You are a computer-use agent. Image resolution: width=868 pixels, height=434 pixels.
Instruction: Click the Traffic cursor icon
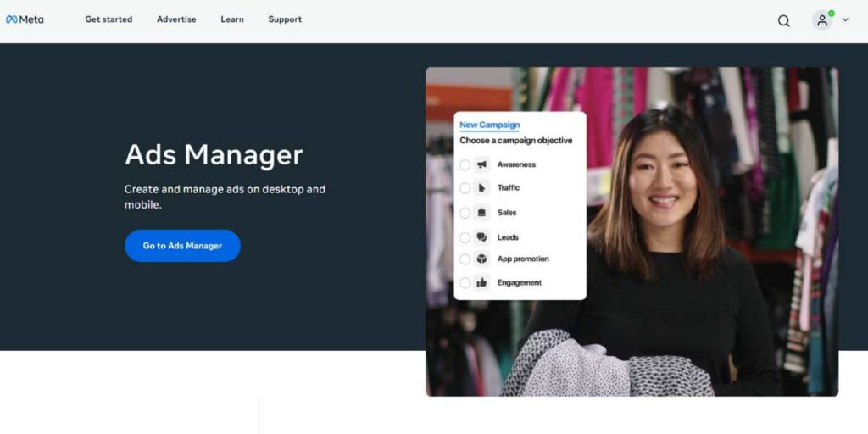click(481, 188)
